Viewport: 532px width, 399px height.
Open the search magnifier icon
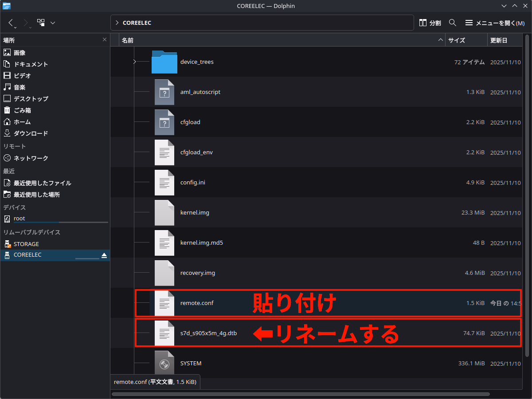(x=453, y=23)
